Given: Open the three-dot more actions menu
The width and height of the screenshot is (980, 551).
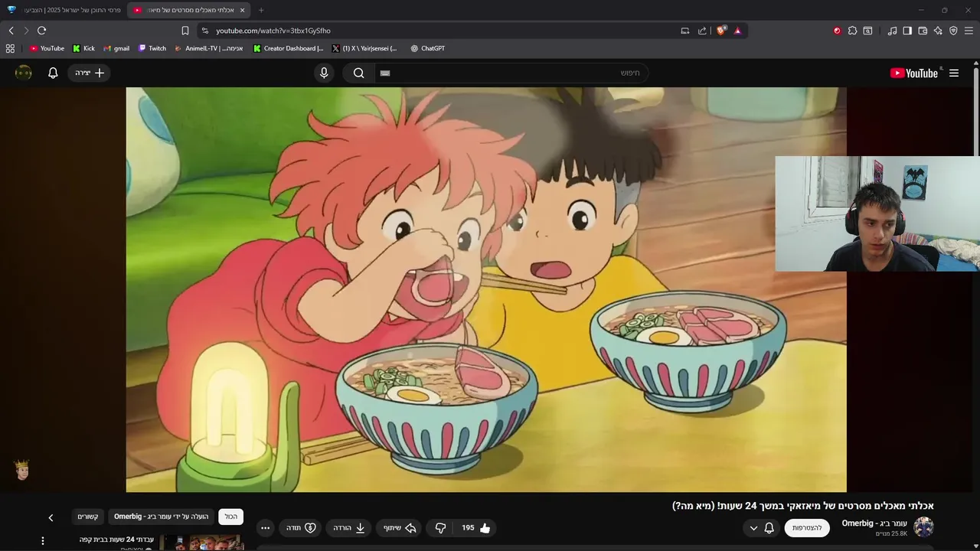Looking at the screenshot, I should [x=265, y=528].
